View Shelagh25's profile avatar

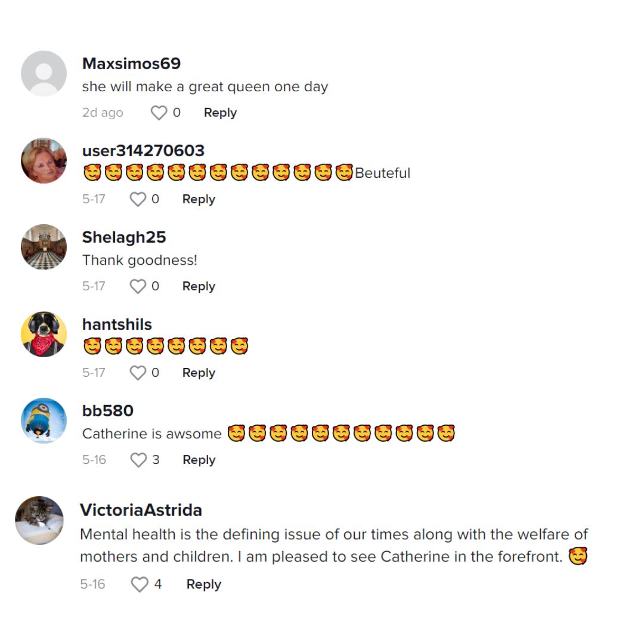click(x=44, y=247)
